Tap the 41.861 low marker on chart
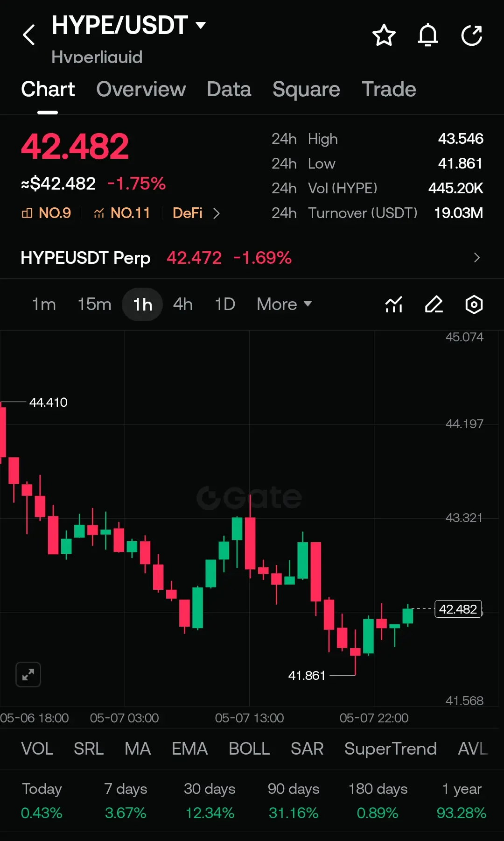The image size is (504, 841). [x=307, y=675]
